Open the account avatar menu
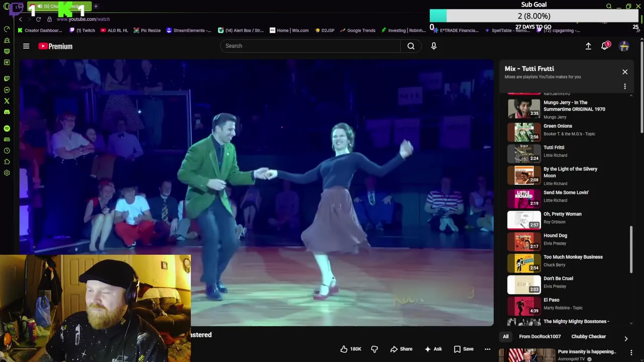644x362 pixels. coord(624,46)
